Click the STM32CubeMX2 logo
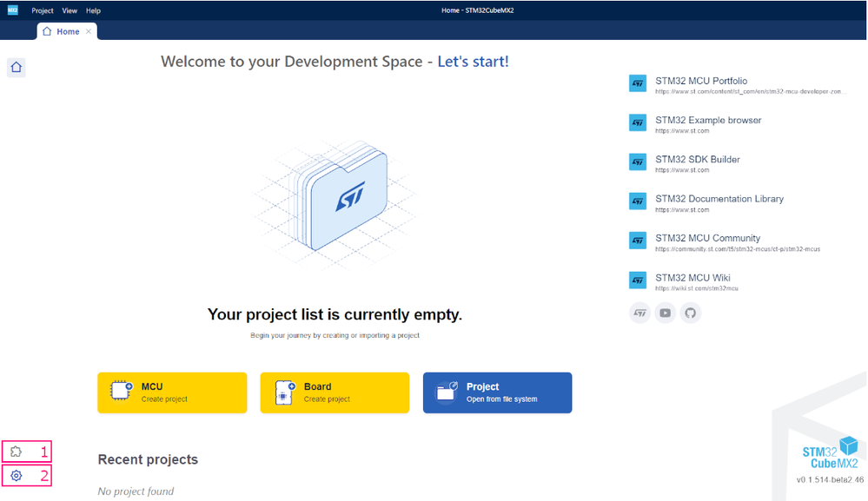This screenshot has width=868, height=501. 831,453
